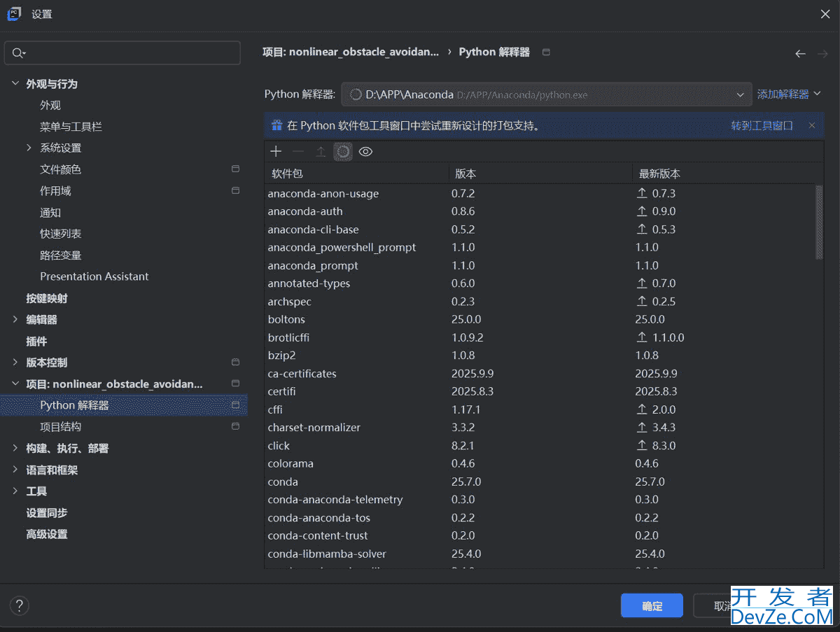The width and height of the screenshot is (840, 632).
Task: Toggle the eye icon to show early releases
Action: tap(365, 152)
